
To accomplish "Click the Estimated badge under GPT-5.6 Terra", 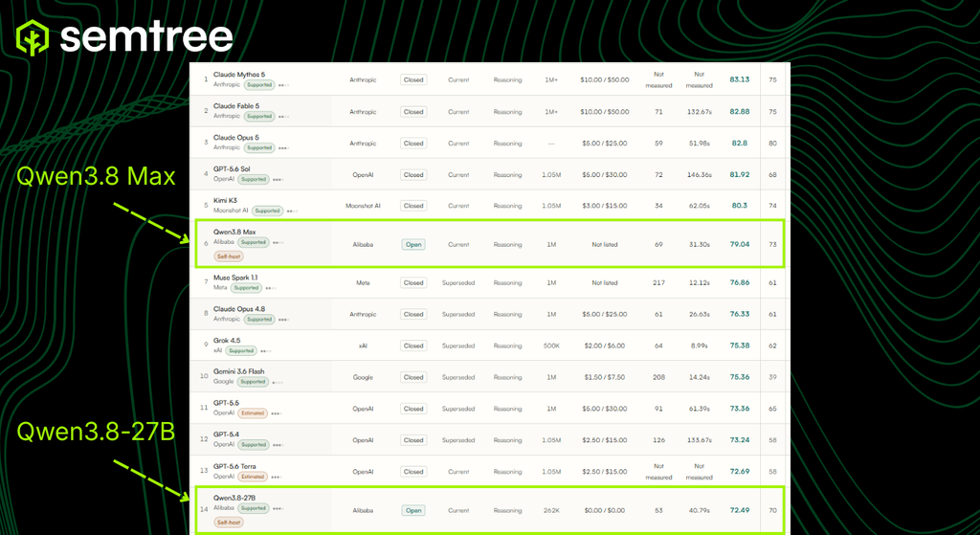I will (x=253, y=477).
